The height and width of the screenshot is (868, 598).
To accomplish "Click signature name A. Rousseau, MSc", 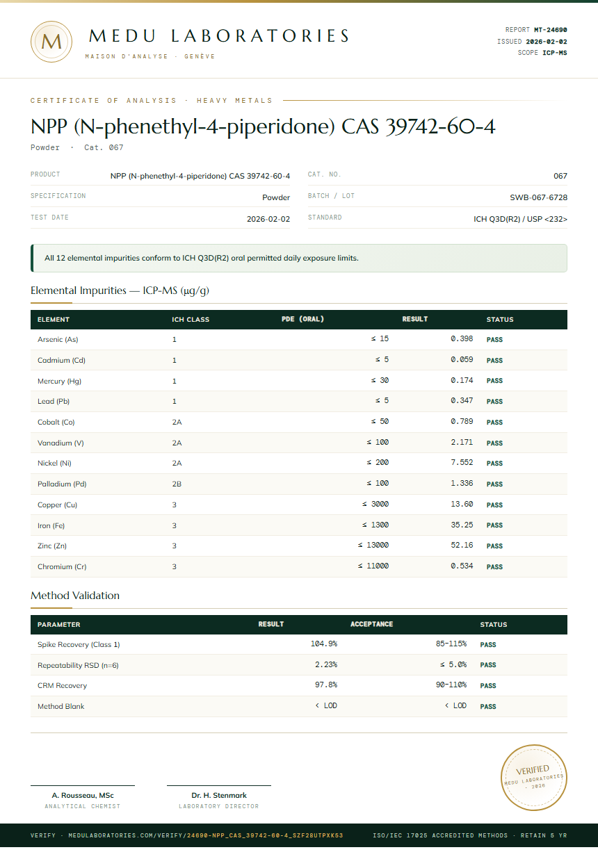I will (83, 795).
